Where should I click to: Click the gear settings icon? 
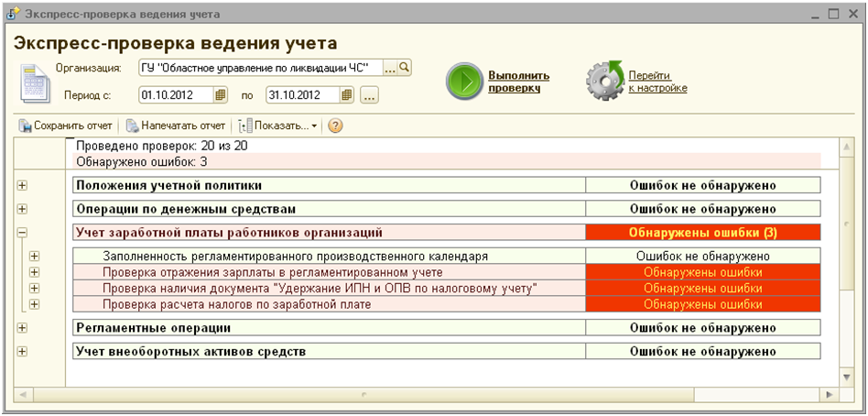tap(603, 82)
